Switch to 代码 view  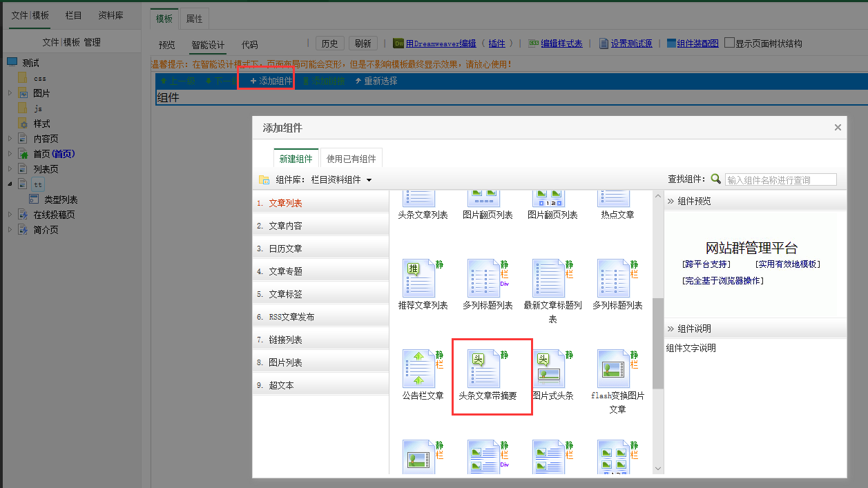[250, 45]
